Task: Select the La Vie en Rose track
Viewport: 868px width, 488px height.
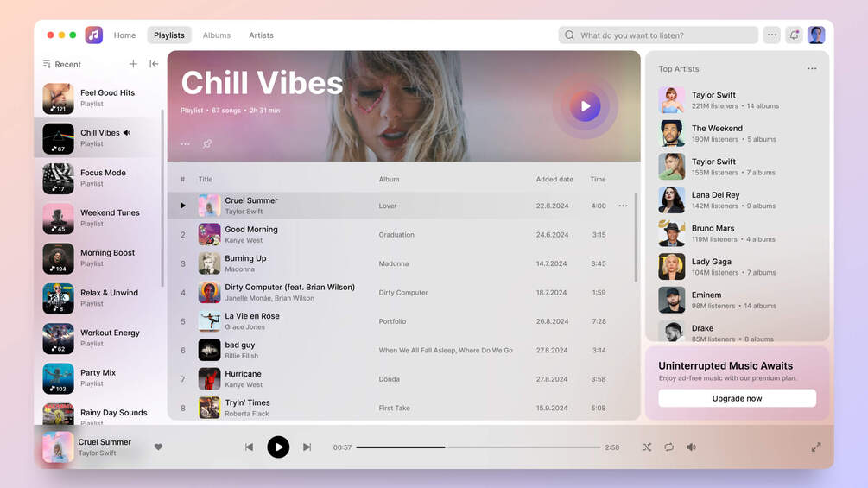Action: tap(402, 321)
